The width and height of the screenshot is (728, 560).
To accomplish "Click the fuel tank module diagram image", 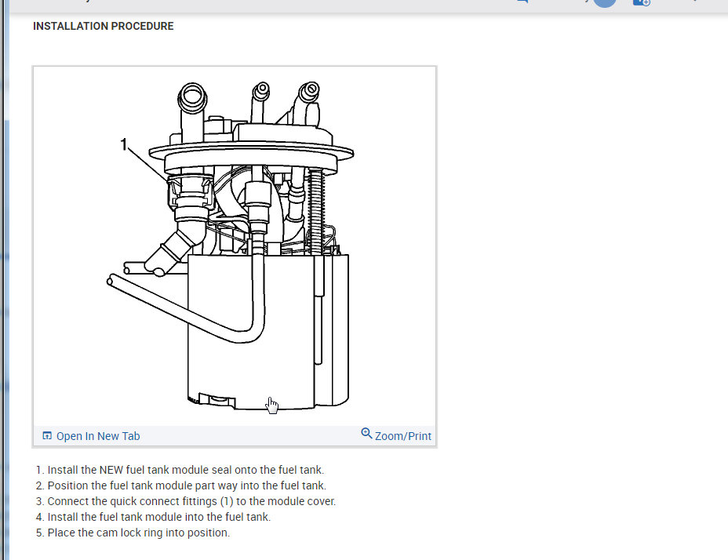I will [x=235, y=246].
